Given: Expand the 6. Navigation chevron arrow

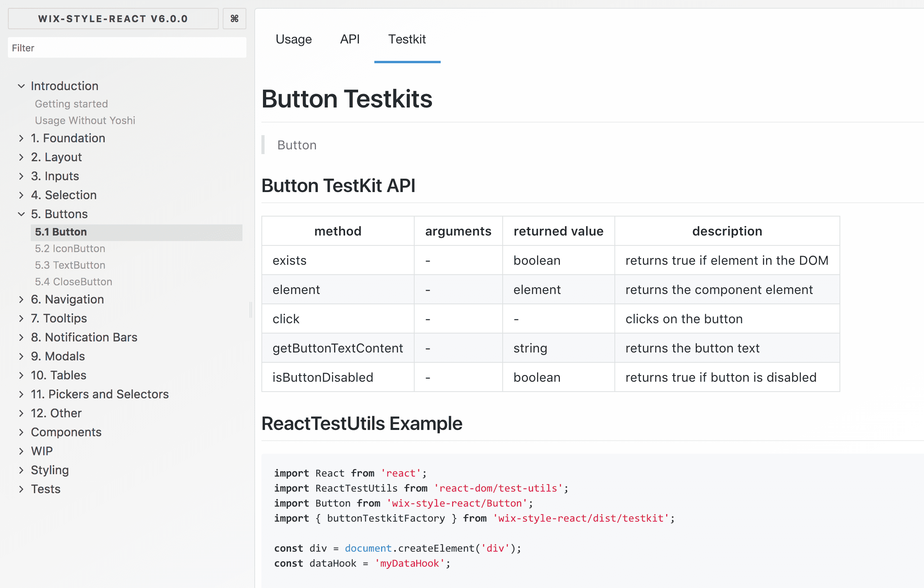Looking at the screenshot, I should 21,300.
